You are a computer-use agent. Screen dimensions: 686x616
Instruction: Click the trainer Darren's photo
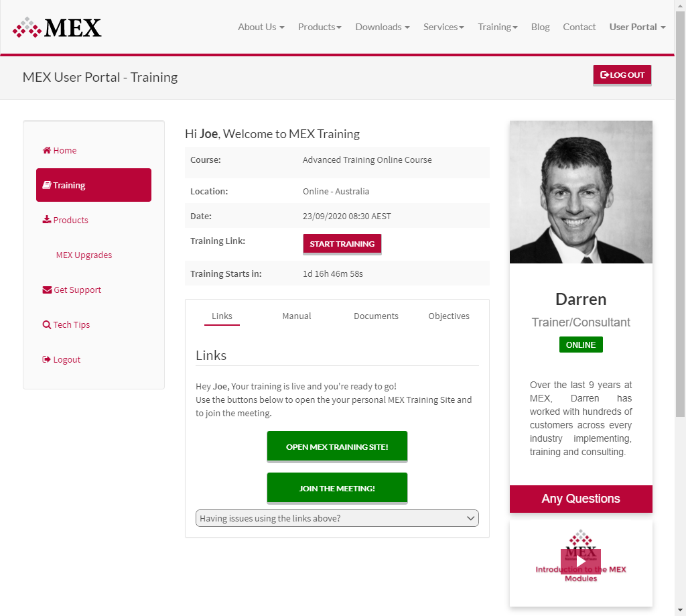[x=581, y=192]
